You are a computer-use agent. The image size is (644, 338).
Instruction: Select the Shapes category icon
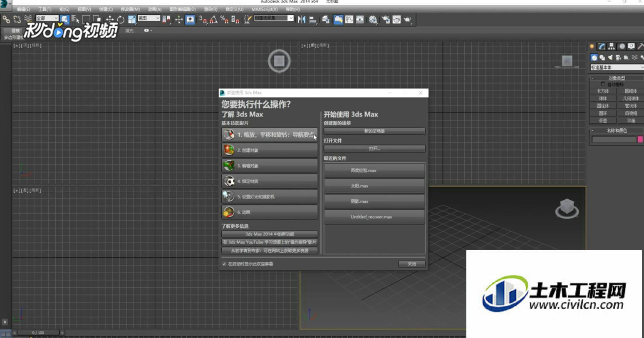click(602, 57)
